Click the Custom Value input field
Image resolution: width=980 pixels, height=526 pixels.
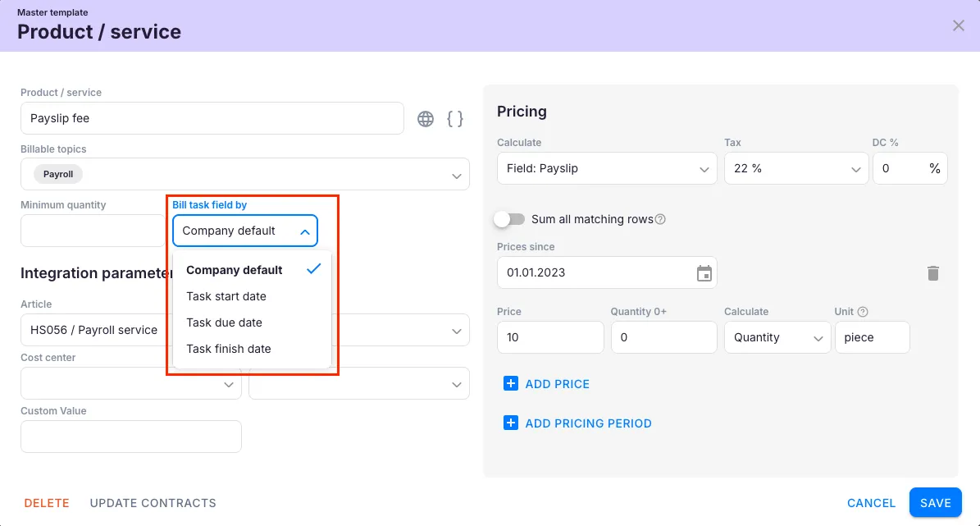tap(131, 437)
